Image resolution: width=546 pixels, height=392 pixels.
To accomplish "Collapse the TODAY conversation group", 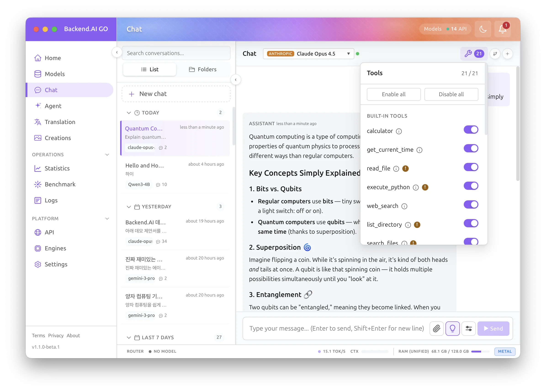I will pos(129,113).
